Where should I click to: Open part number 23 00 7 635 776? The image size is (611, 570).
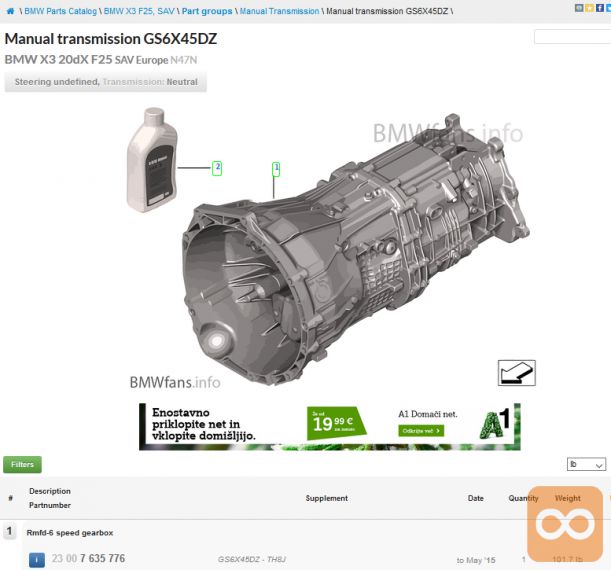coord(88,558)
